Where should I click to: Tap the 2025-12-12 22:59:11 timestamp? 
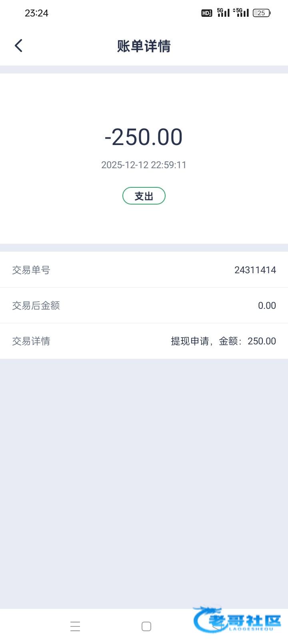(144, 165)
